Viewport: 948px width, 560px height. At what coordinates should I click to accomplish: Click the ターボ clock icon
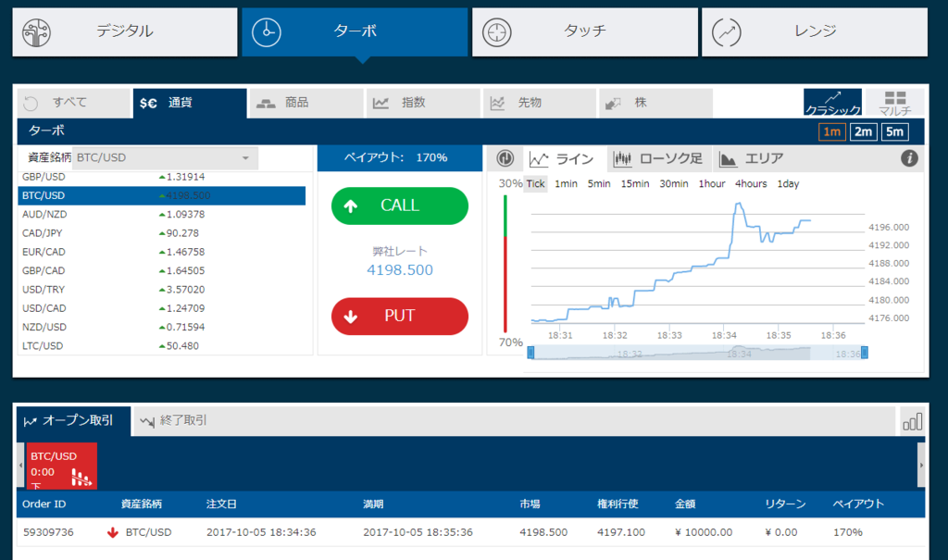pos(267,32)
